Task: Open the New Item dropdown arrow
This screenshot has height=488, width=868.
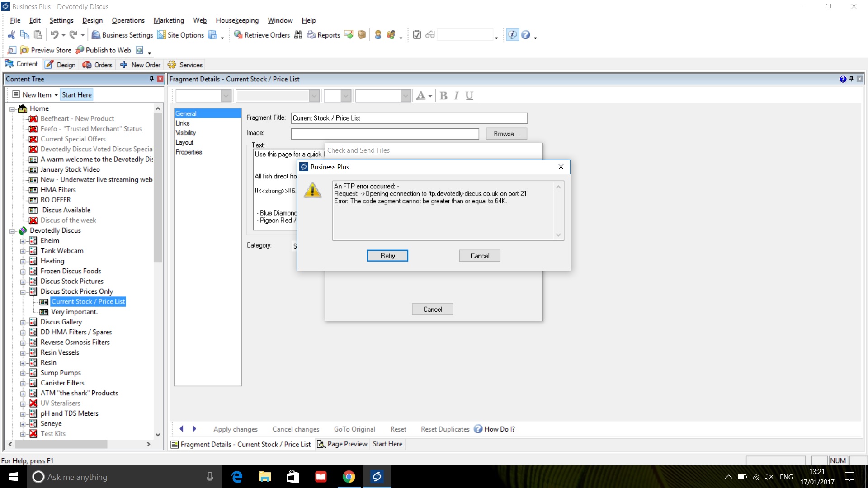Action: pyautogui.click(x=56, y=95)
